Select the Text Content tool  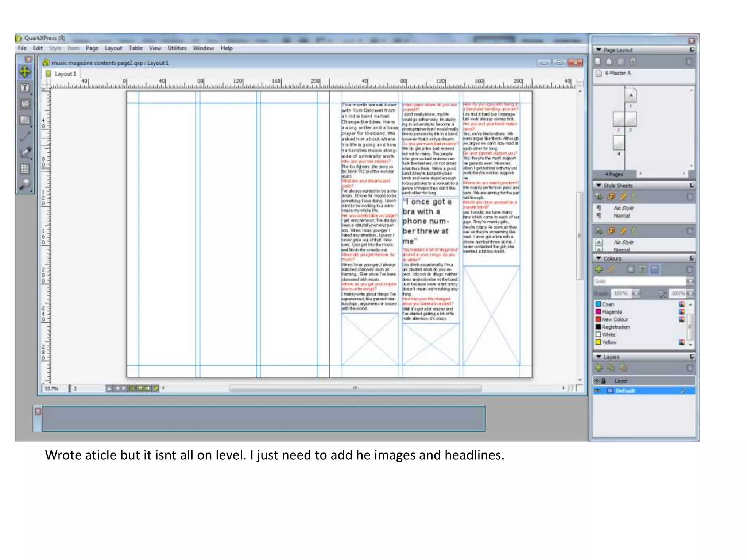pyautogui.click(x=25, y=88)
